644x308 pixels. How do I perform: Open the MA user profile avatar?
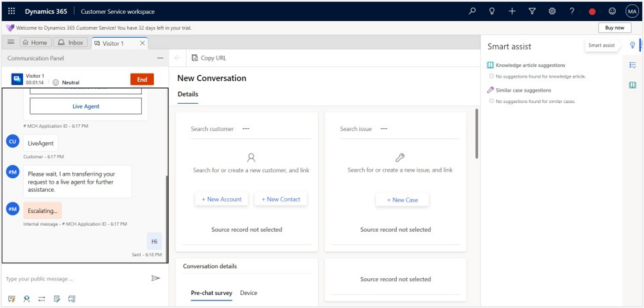tap(632, 11)
